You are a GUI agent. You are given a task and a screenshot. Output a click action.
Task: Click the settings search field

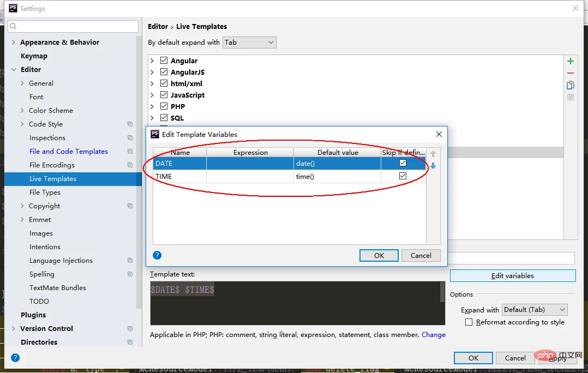(x=74, y=26)
